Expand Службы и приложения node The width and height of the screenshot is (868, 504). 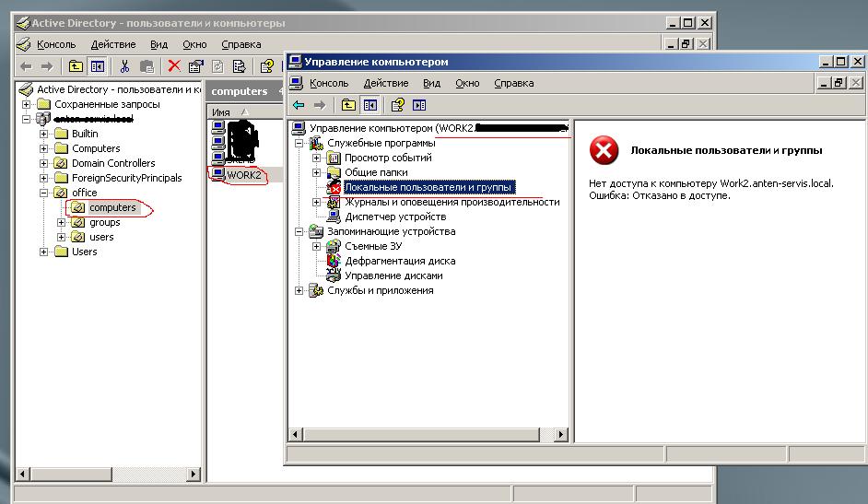(299, 290)
